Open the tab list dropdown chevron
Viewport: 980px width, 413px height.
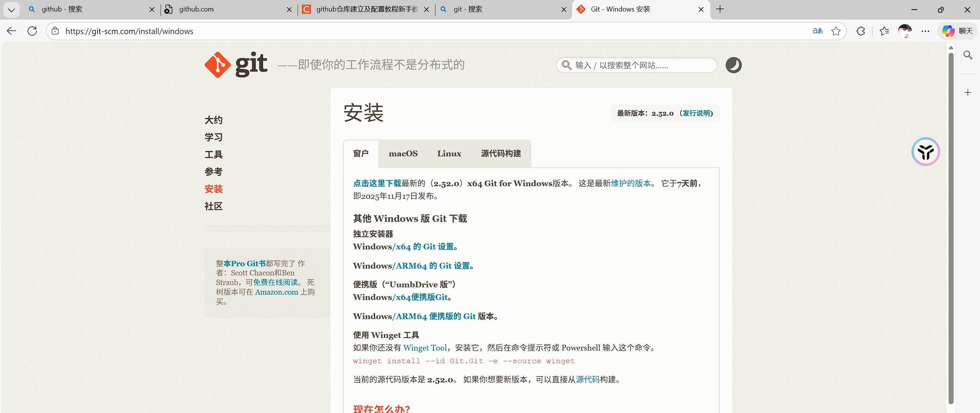(x=11, y=10)
